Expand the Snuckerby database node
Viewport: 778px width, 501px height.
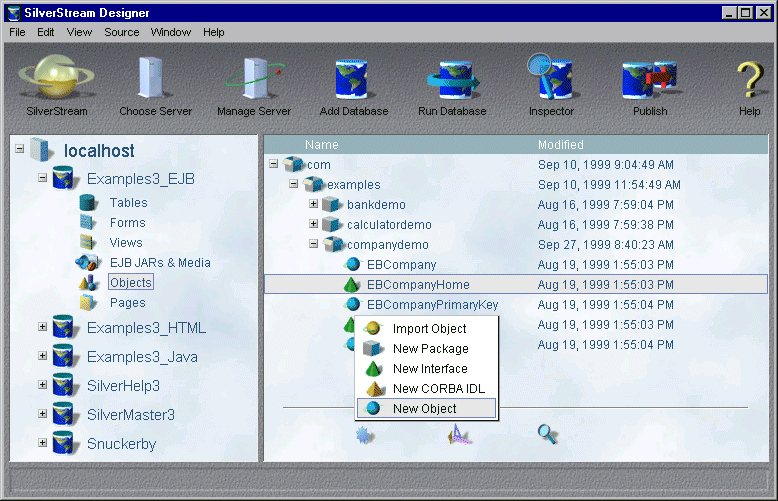(43, 442)
